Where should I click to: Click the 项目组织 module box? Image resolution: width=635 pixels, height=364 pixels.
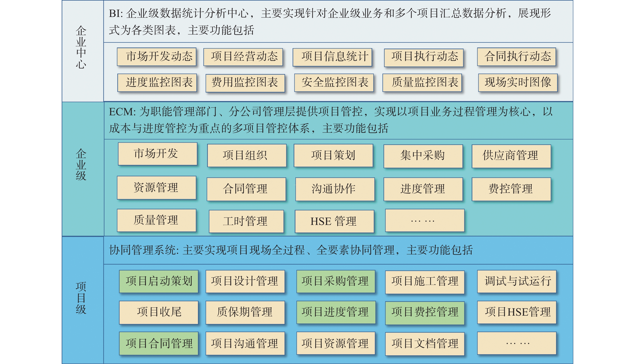(x=247, y=156)
